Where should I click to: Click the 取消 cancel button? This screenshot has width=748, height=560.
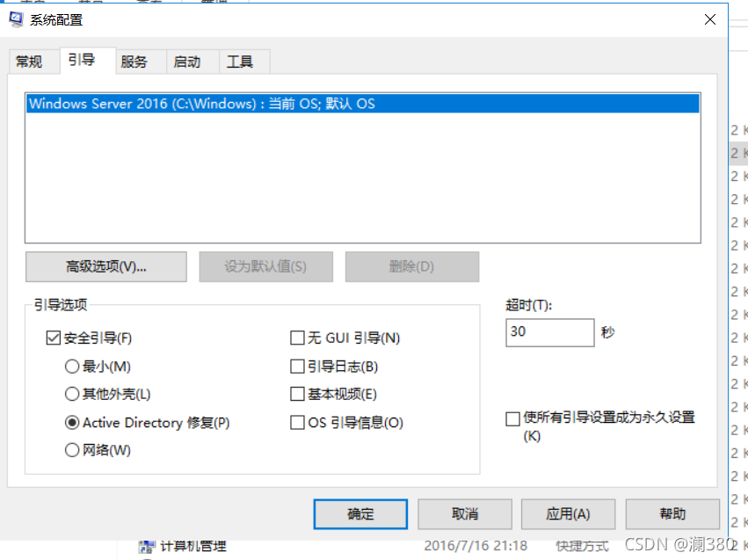[x=465, y=514]
